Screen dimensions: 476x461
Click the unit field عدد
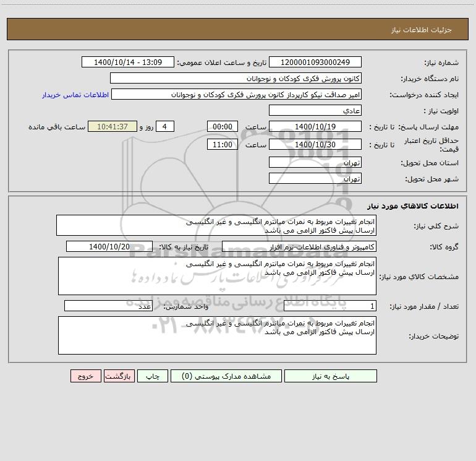point(108,306)
